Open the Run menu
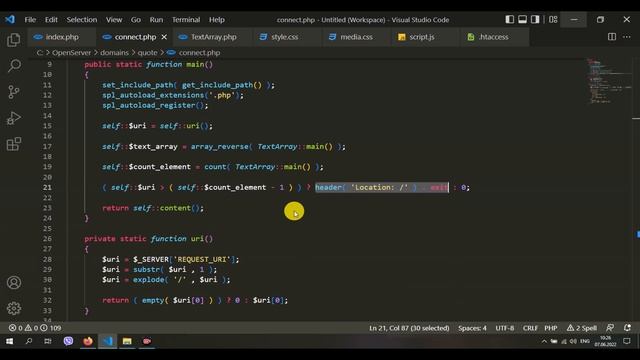The width and height of the screenshot is (640, 360). 156,20
